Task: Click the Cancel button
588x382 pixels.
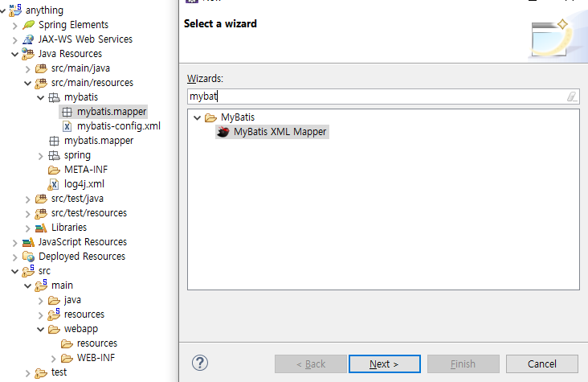Action: (x=542, y=364)
